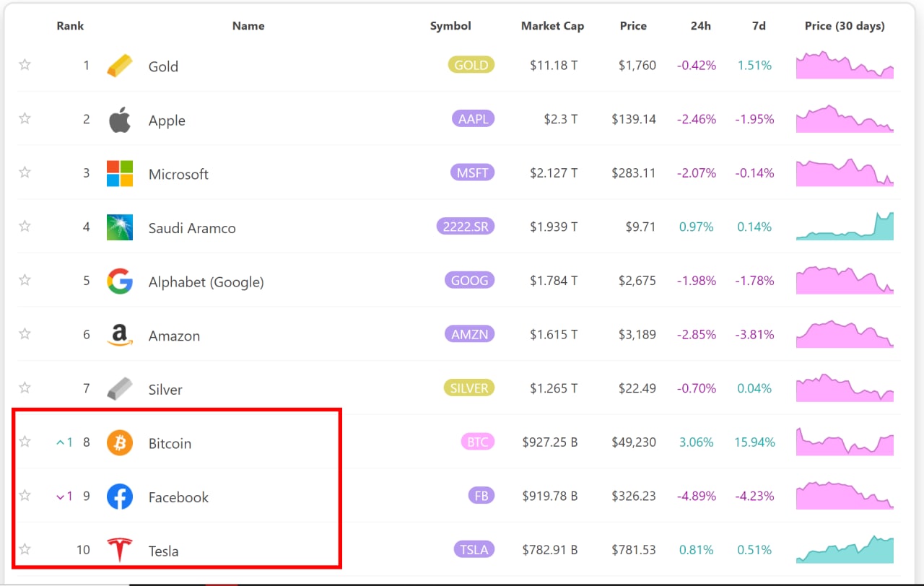Click the GOLD symbol badge

pyautogui.click(x=471, y=65)
